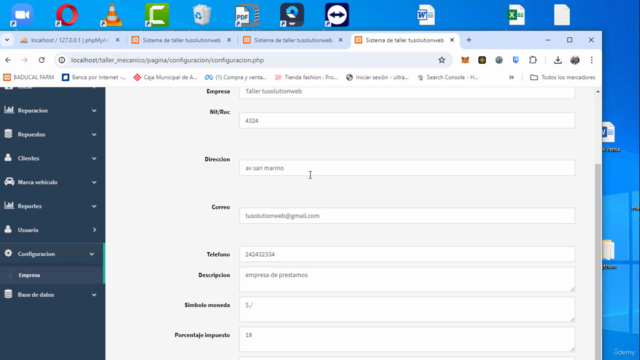The image size is (640, 360).
Task: Open Search Console bookmark
Action: [x=448, y=77]
